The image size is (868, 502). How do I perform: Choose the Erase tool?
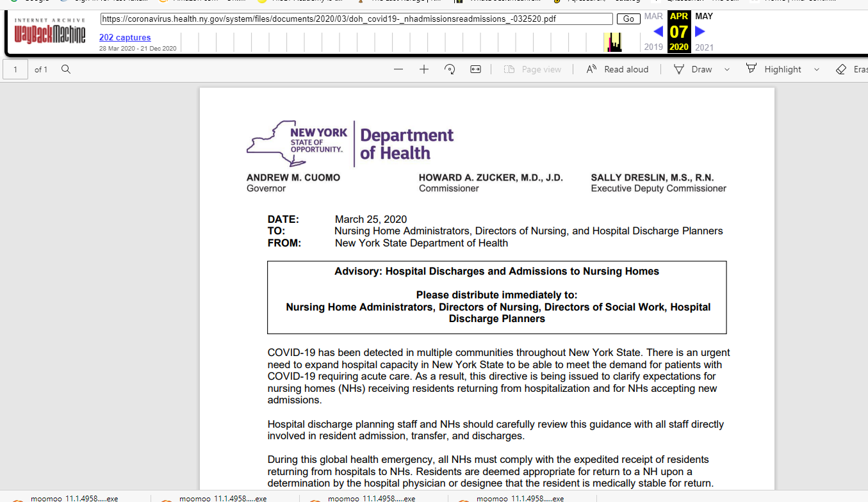[x=851, y=69]
